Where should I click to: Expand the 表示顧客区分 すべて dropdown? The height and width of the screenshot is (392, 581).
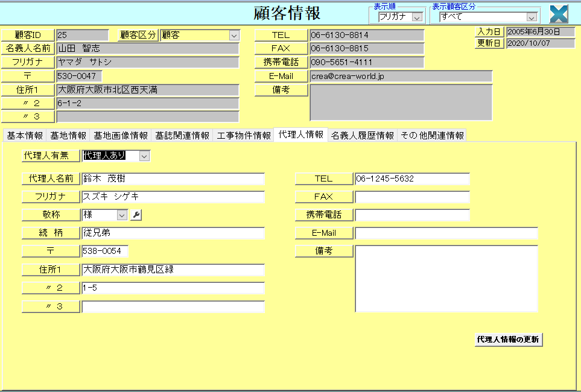(x=531, y=17)
